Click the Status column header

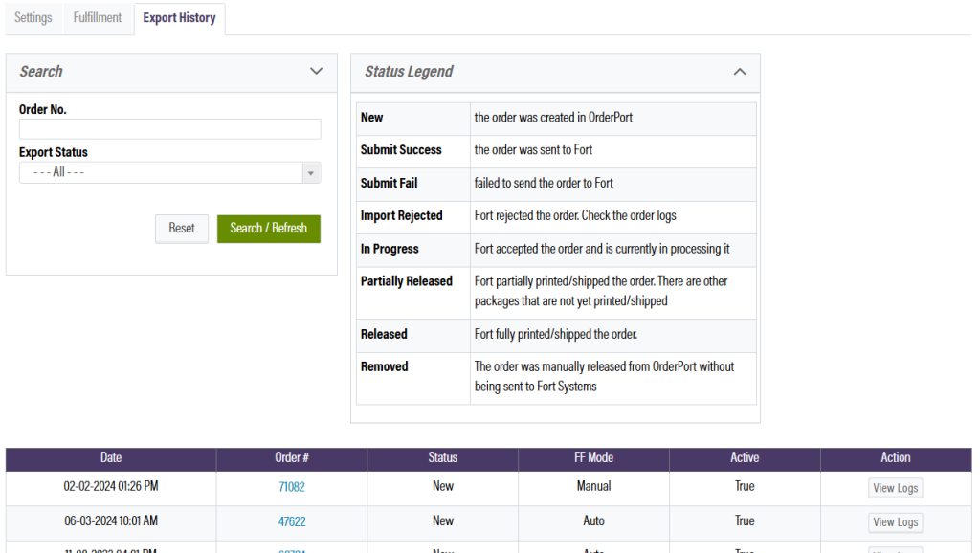pos(442,458)
